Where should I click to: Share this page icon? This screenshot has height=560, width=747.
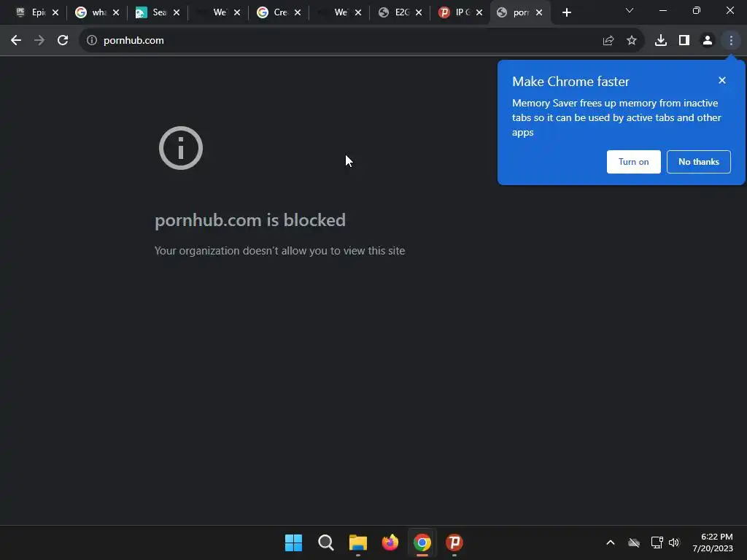pyautogui.click(x=608, y=41)
